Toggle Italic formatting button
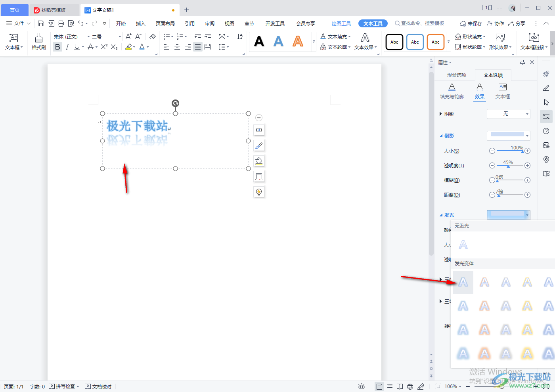The height and width of the screenshot is (392, 555). coord(67,47)
